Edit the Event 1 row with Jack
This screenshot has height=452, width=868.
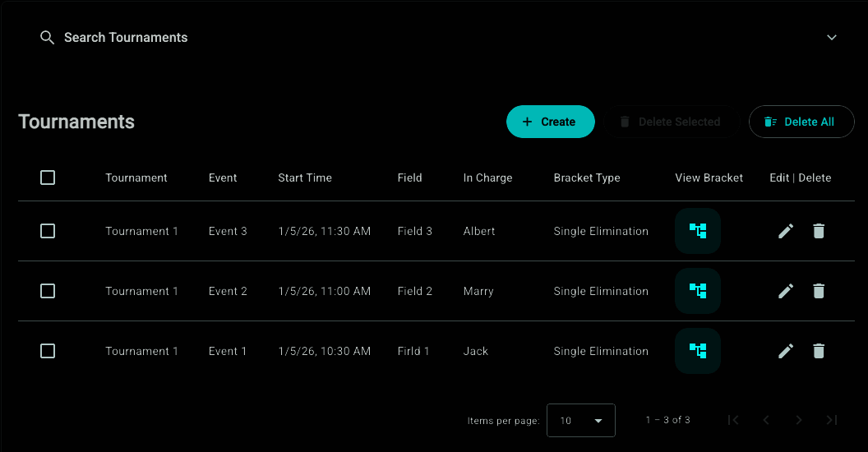coord(786,351)
